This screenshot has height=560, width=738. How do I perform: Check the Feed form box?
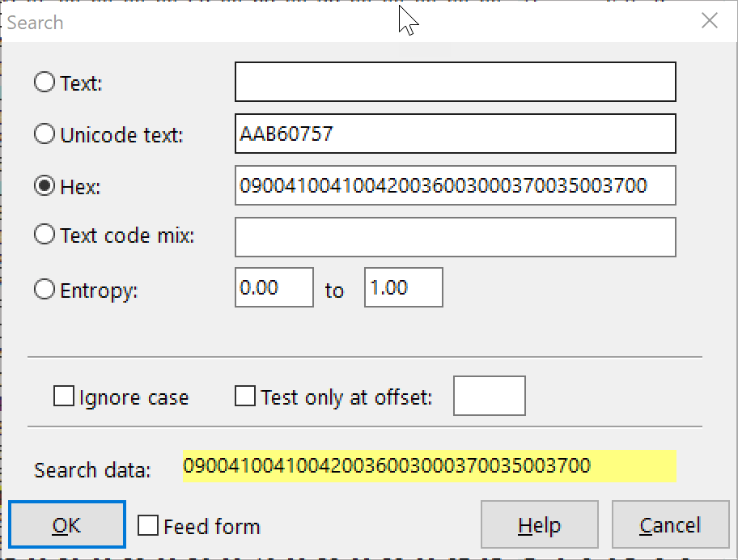tap(147, 526)
